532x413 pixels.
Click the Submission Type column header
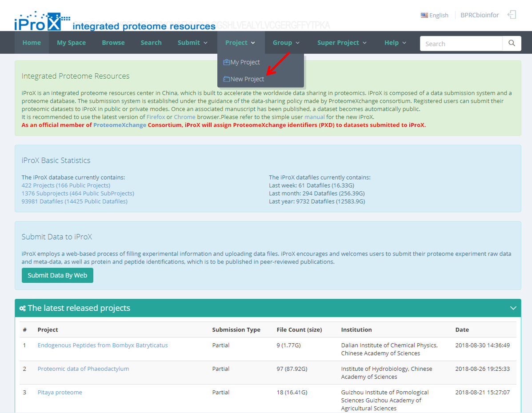(236, 329)
